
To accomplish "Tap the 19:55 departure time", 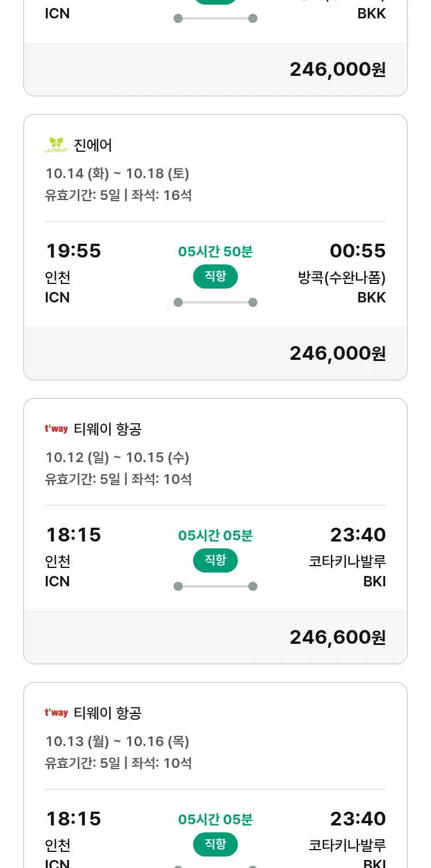I will (x=74, y=251).
